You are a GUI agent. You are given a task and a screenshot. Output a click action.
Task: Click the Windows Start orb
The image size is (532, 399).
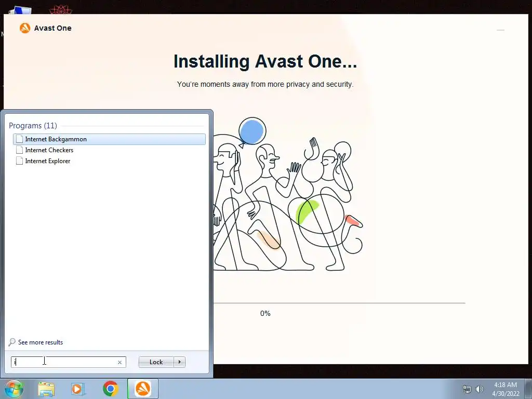coord(14,389)
